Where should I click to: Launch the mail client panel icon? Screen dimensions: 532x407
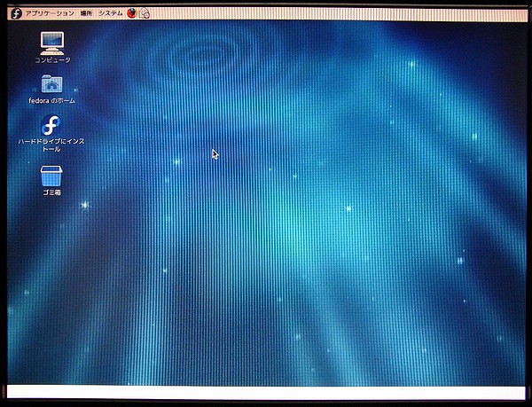[145, 13]
